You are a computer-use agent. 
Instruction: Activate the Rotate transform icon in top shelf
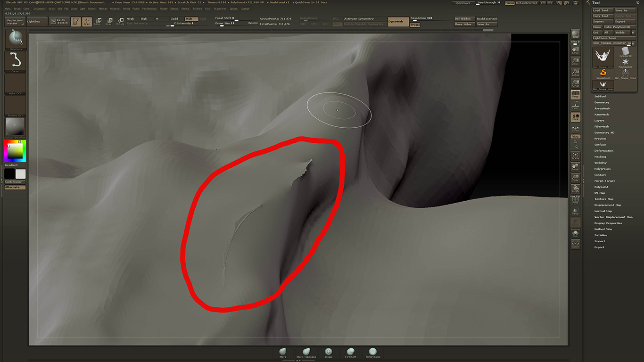[120, 22]
